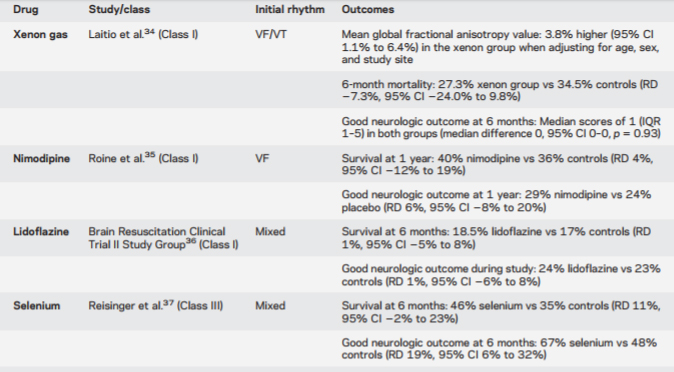Open reference 37 next to Reisinger et al.
The height and width of the screenshot is (372, 674).
point(168,303)
